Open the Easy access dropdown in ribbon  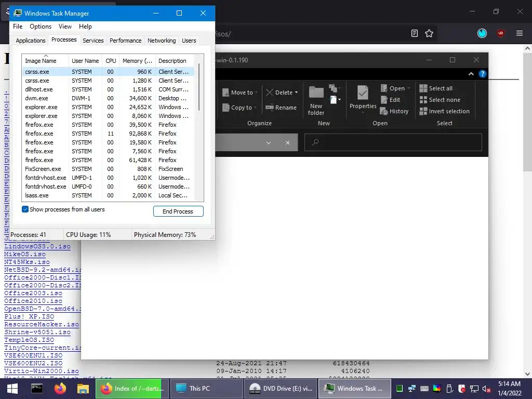coord(335,100)
